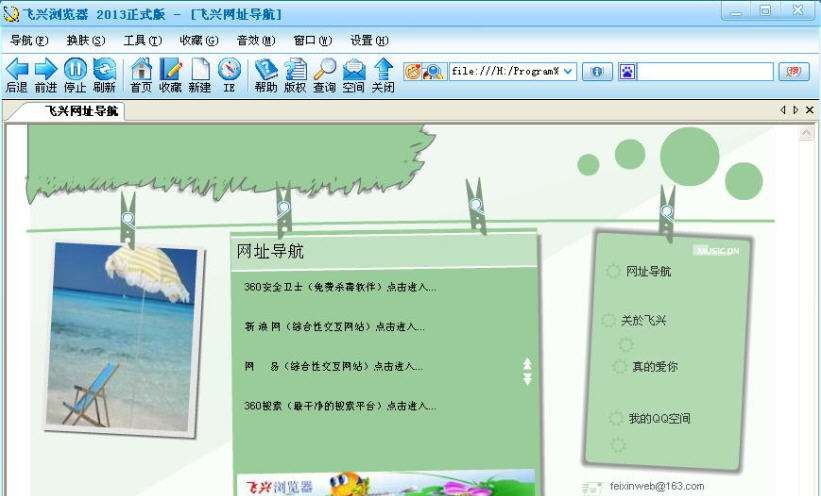
Task: Stop loading with the 停止 icon
Action: (x=75, y=69)
